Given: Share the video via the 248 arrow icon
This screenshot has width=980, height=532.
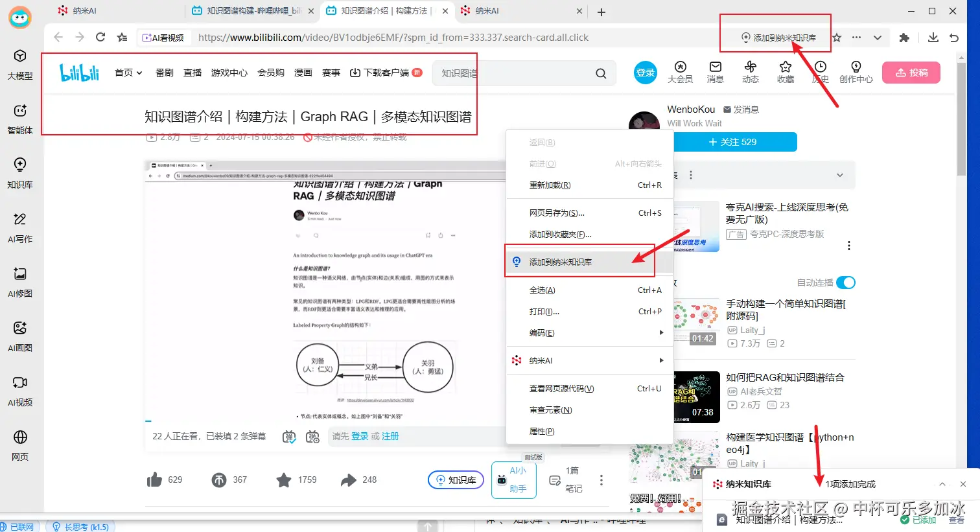Looking at the screenshot, I should coord(349,480).
